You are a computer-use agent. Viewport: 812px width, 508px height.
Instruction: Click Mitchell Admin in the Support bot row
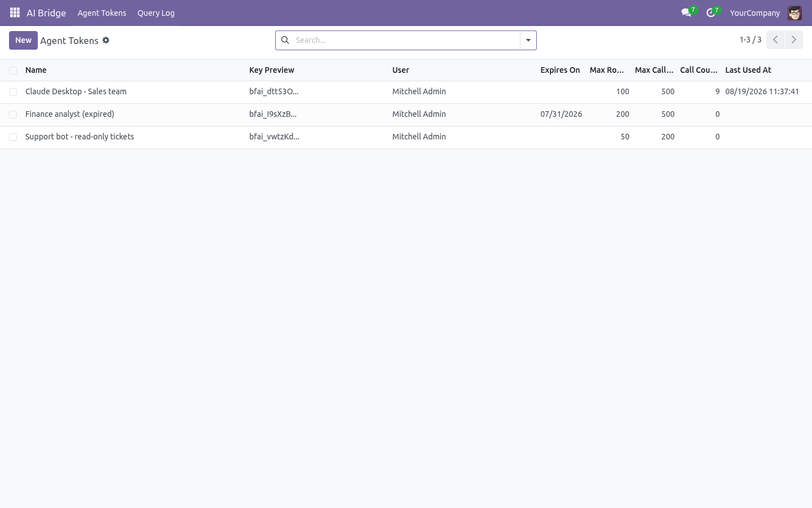419,137
